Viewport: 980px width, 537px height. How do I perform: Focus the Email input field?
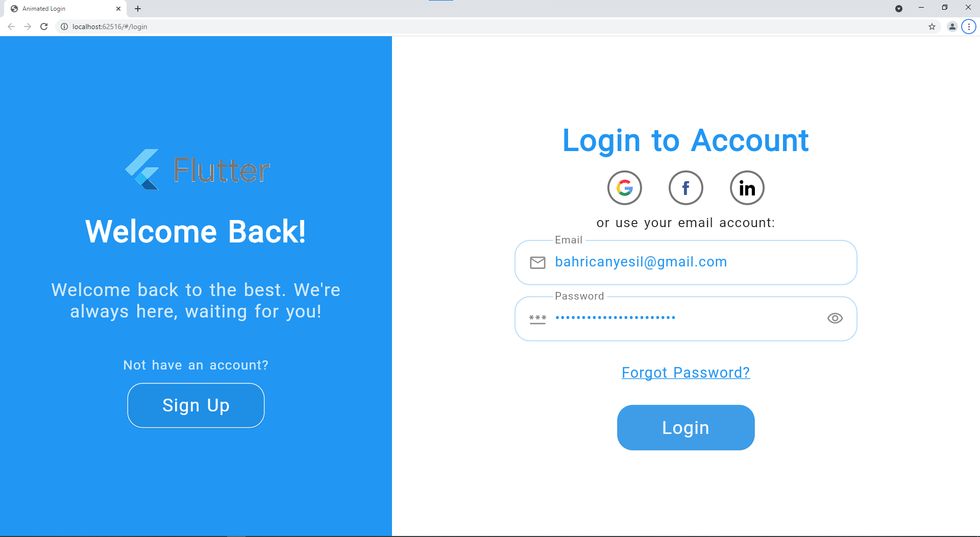(x=685, y=262)
